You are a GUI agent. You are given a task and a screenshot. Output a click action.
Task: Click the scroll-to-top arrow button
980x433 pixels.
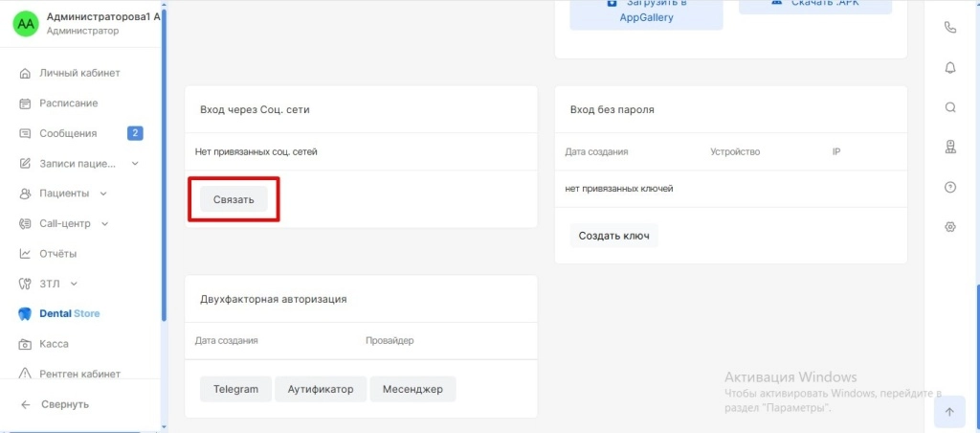coord(949,412)
